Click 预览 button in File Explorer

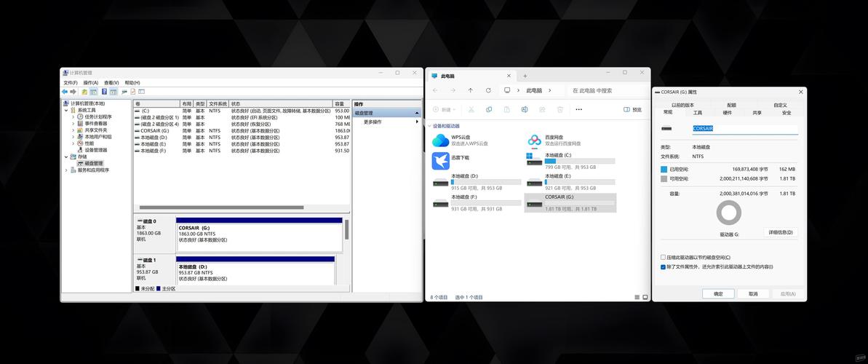(633, 110)
